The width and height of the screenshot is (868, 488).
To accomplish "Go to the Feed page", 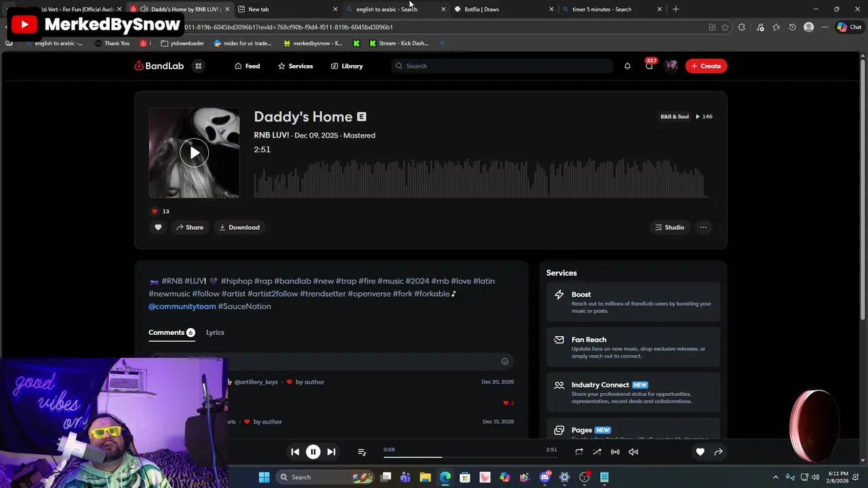I will click(247, 66).
